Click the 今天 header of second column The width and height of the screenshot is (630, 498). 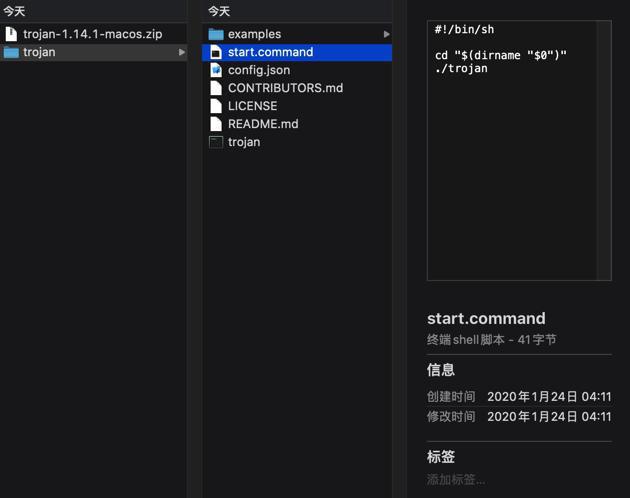point(219,11)
